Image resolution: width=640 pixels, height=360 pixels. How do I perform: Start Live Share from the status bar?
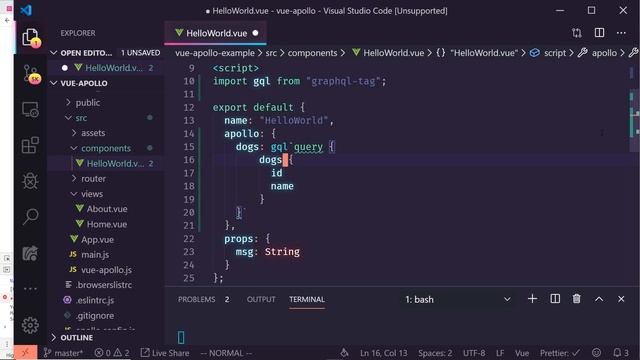pos(165,353)
